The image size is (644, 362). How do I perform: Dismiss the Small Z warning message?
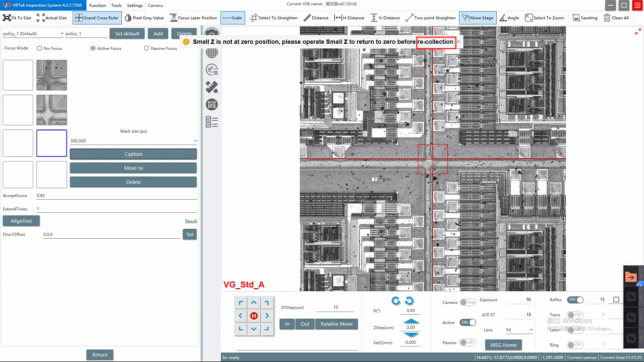tap(458, 42)
